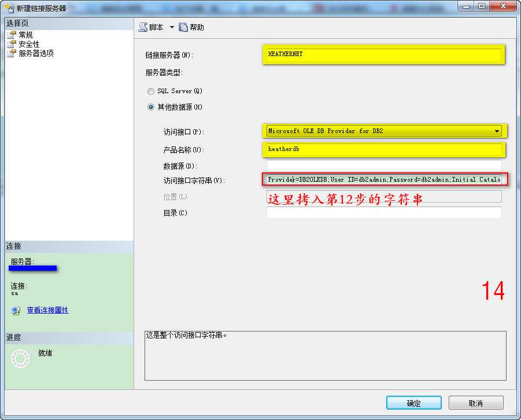Click the empty 数据源 input field

pos(384,165)
